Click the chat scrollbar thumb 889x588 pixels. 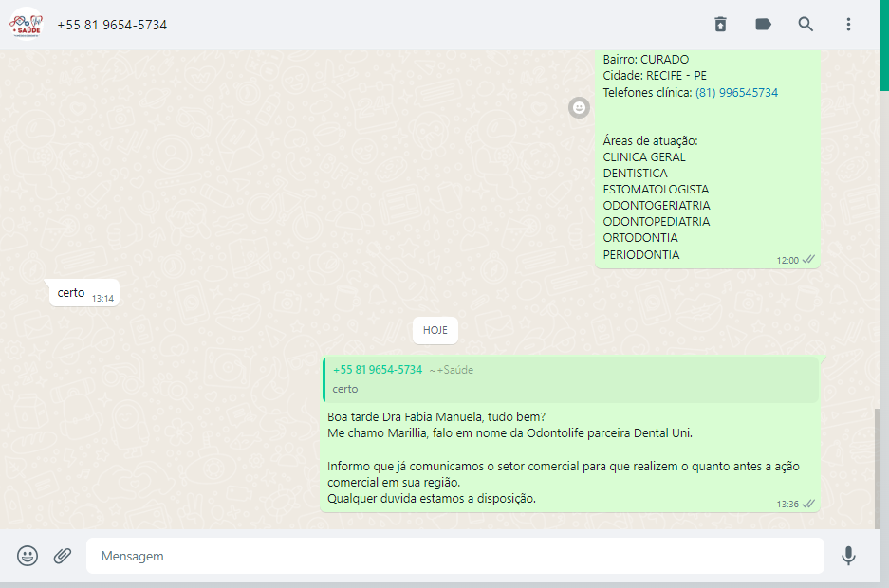coord(877,469)
